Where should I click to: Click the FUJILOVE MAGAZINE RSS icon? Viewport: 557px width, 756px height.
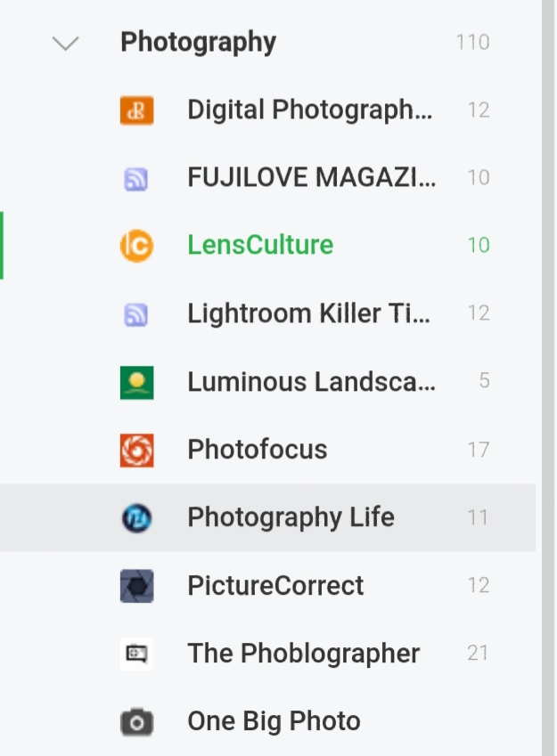click(136, 179)
